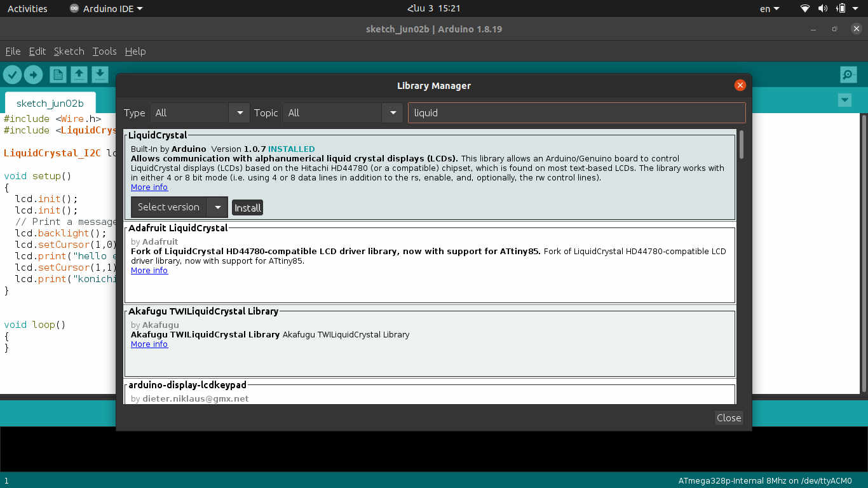Screen dimensions: 868x488
Task: Open More info link for Adafruit LiquidCrystal
Action: pos(149,271)
